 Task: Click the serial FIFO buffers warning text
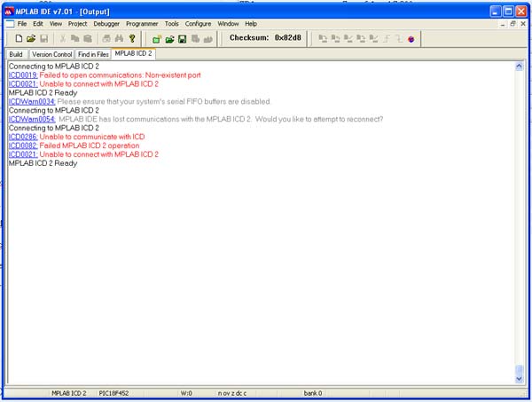[164, 102]
